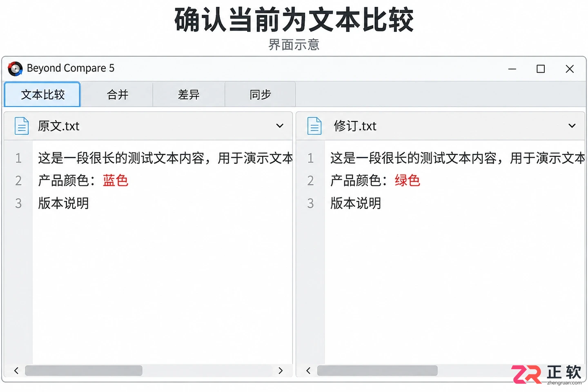Click the 修订.txt file name label

pyautogui.click(x=355, y=126)
